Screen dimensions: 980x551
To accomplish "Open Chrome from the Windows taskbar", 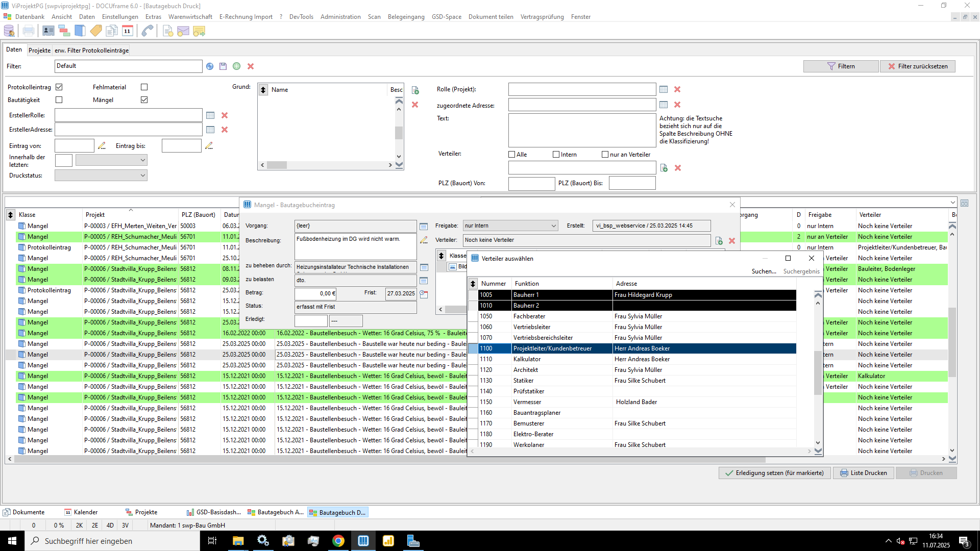I will tap(338, 541).
